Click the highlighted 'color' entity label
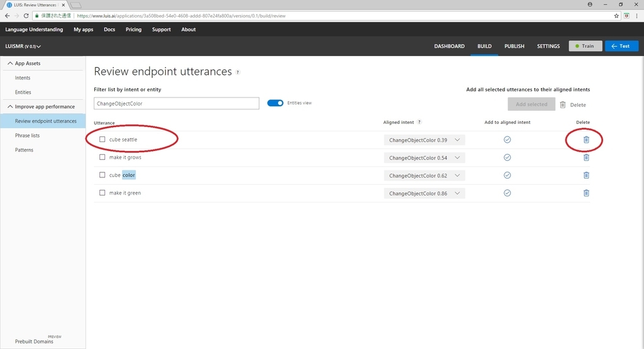 128,175
